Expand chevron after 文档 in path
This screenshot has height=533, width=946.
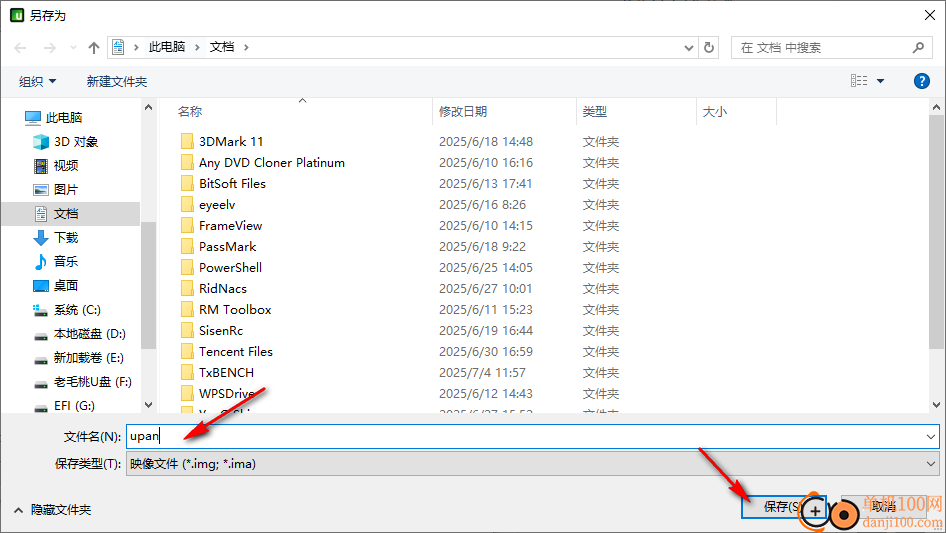click(246, 47)
